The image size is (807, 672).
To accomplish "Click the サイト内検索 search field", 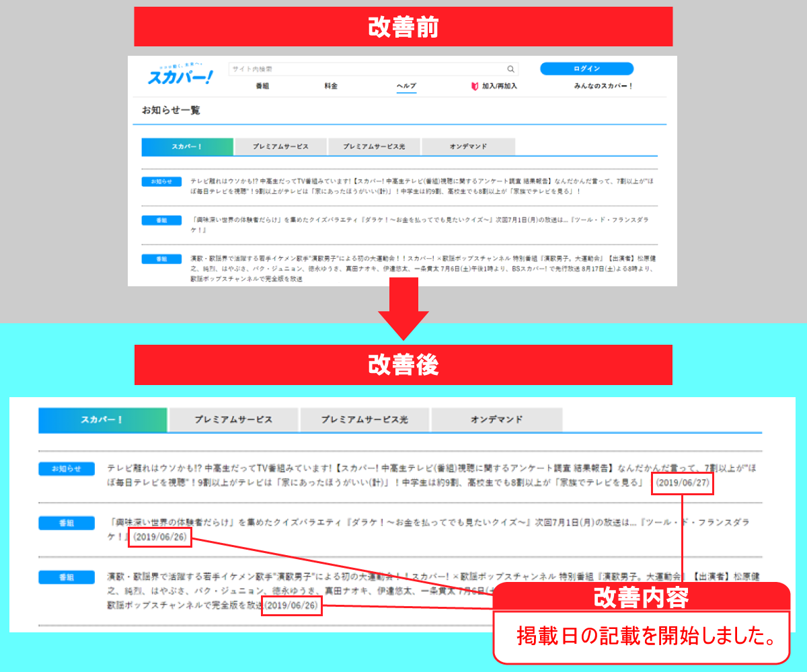I will pyautogui.click(x=373, y=69).
